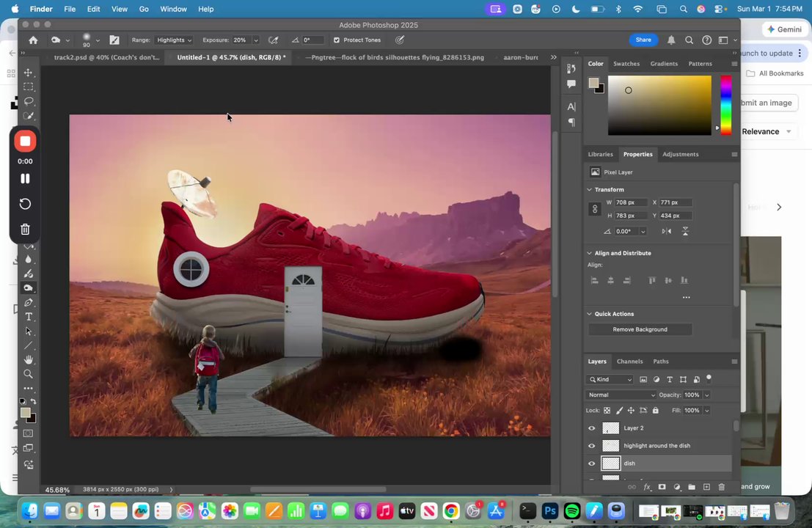
Task: Click the lock all padlock icon
Action: [x=655, y=411]
